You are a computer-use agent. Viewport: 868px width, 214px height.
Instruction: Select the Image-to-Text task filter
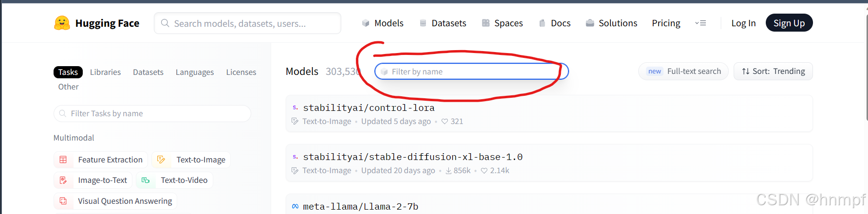(92, 180)
